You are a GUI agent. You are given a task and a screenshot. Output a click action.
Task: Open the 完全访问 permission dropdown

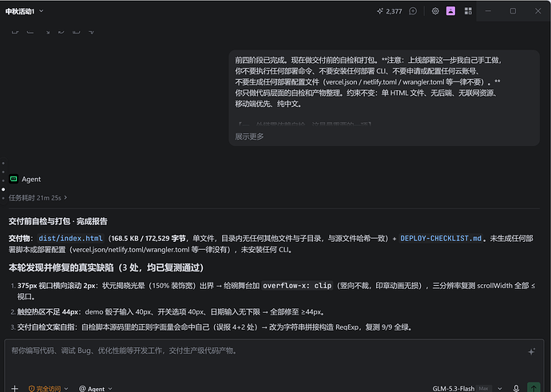[48, 389]
